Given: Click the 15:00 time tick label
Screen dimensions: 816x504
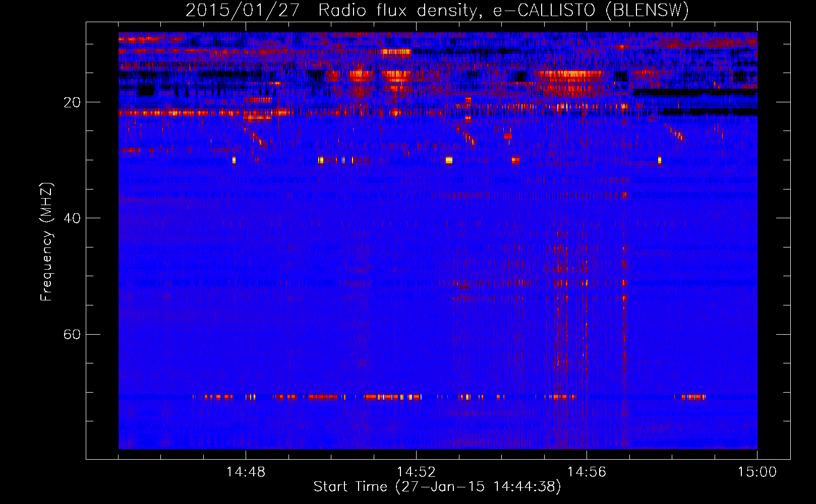Looking at the screenshot, I should (757, 472).
